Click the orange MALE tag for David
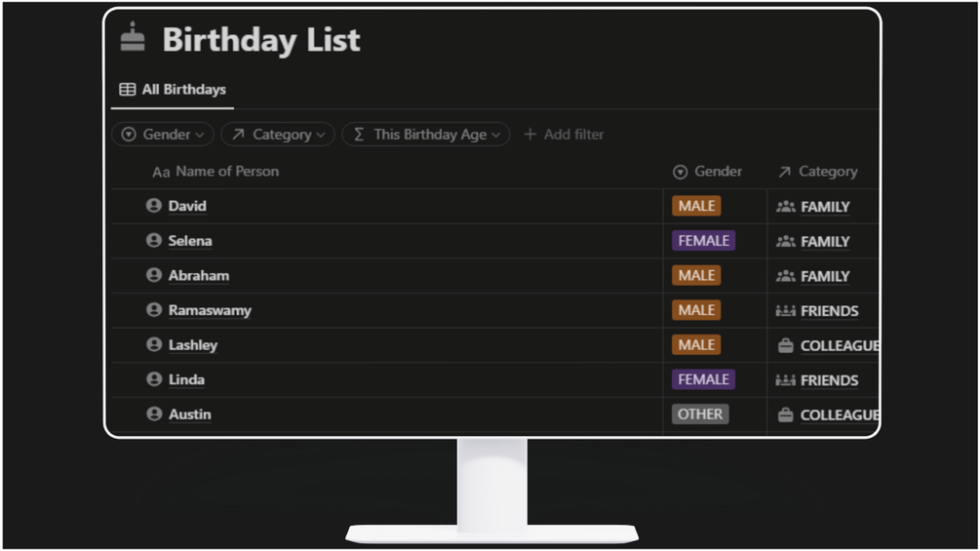 click(696, 206)
